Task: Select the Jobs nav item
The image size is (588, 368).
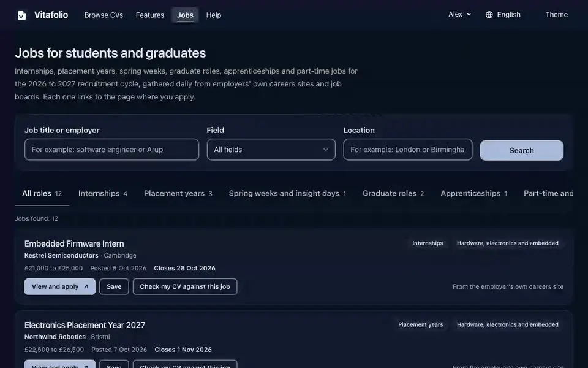Action: (185, 15)
